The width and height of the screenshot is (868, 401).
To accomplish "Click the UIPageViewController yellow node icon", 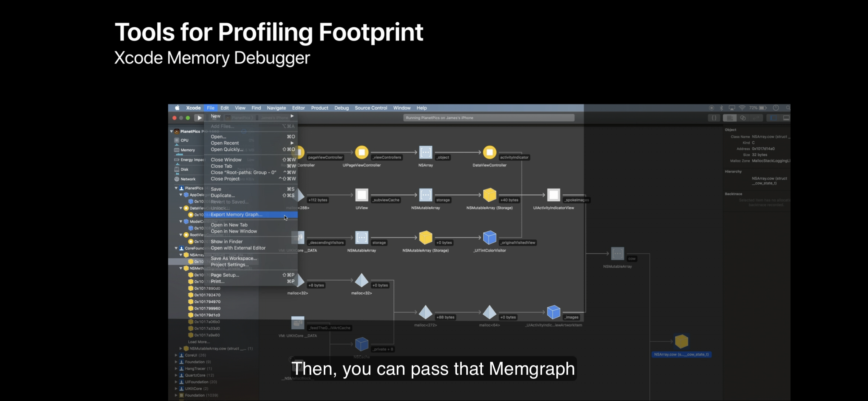I will click(x=361, y=152).
